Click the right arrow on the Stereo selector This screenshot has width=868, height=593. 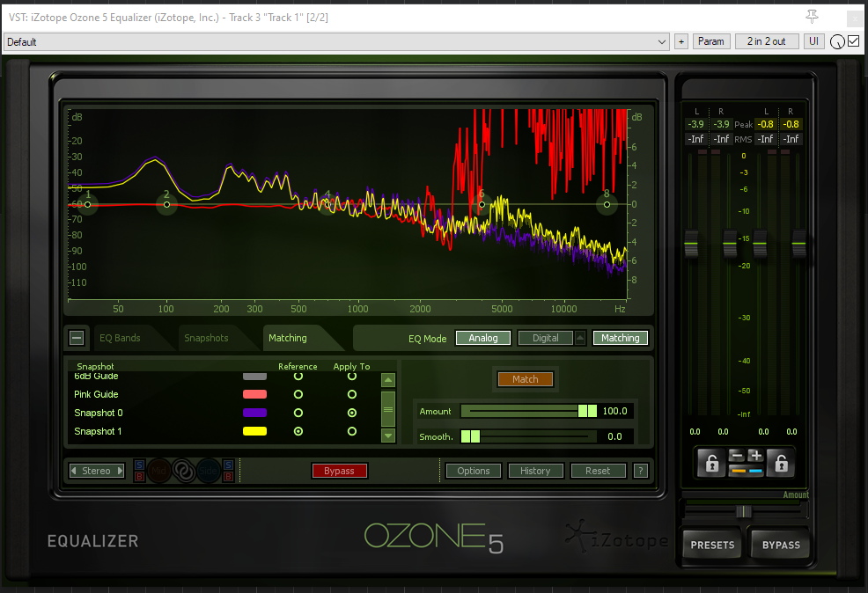pyautogui.click(x=120, y=471)
